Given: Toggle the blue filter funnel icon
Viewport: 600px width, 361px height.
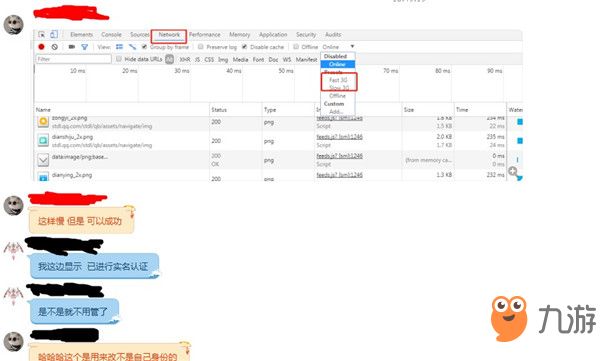Looking at the screenshot, I should tap(85, 47).
